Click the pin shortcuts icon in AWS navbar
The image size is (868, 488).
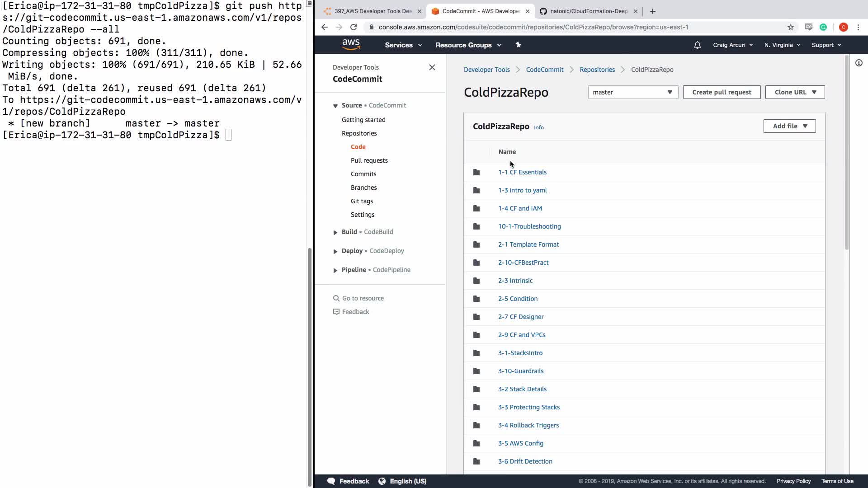click(518, 45)
